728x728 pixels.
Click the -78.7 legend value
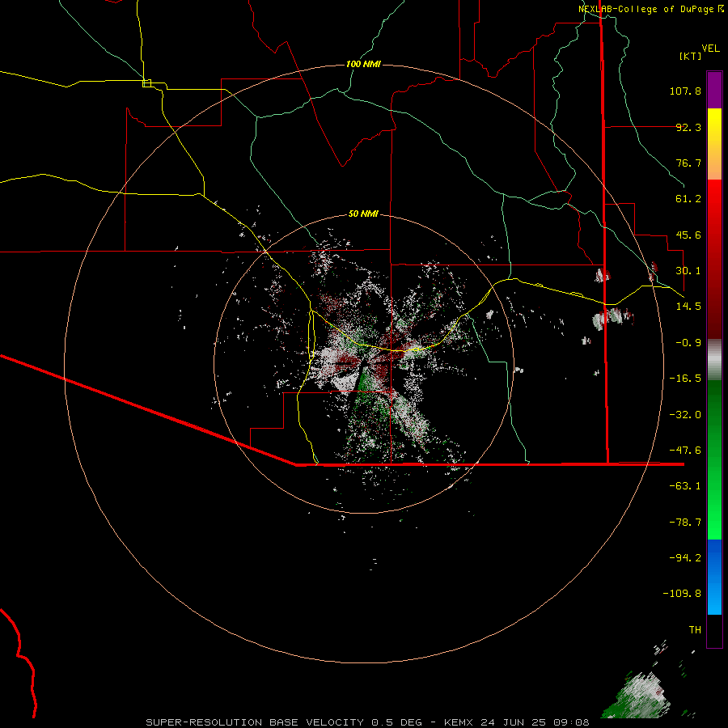pos(685,523)
